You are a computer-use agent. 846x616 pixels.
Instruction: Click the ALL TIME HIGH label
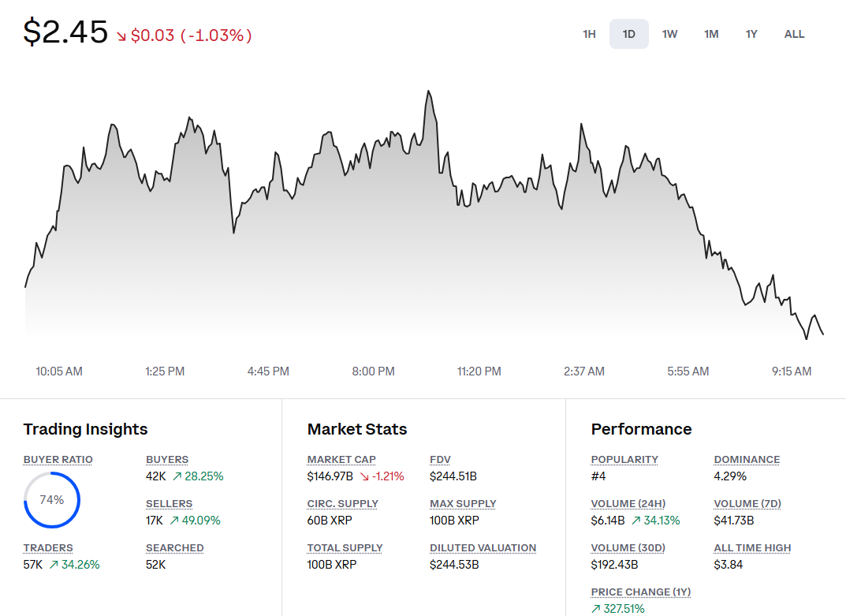coord(752,547)
